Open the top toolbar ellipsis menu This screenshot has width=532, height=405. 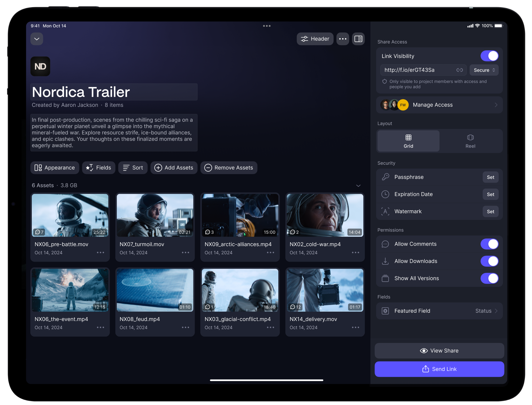(x=342, y=39)
